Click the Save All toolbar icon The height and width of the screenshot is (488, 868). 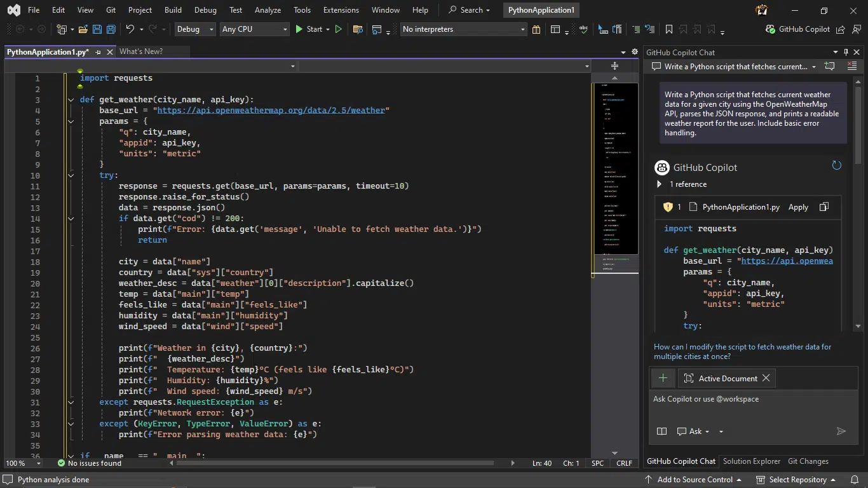[x=111, y=29]
